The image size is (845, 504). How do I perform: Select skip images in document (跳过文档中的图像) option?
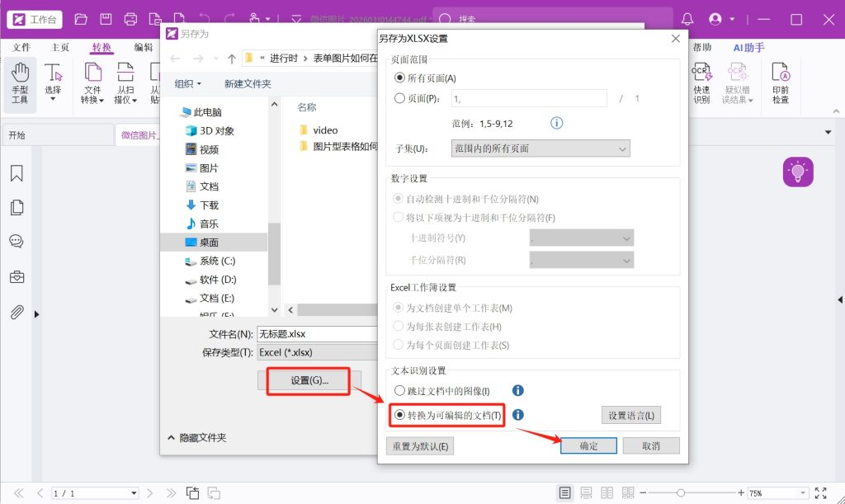[x=400, y=391]
